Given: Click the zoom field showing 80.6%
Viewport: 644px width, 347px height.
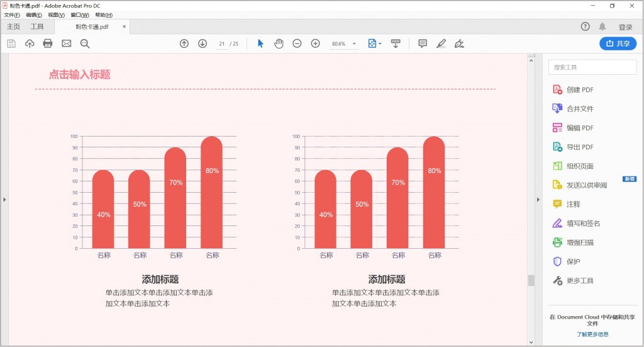Looking at the screenshot, I should (339, 43).
